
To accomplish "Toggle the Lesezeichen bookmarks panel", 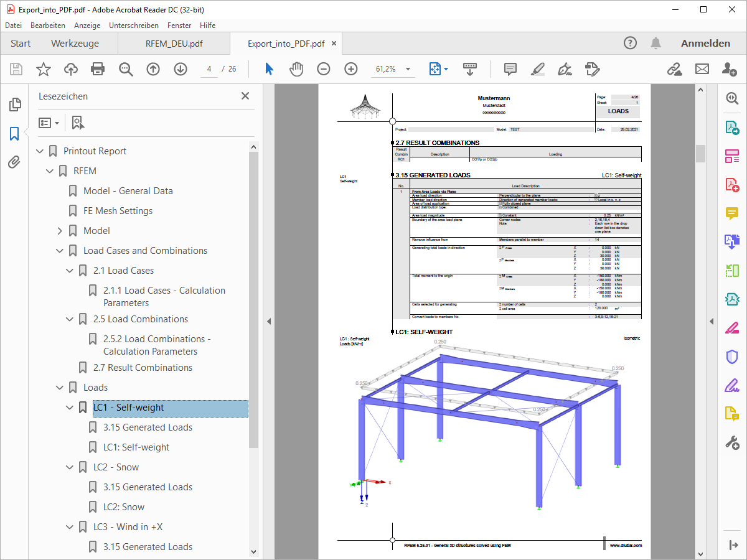I will pyautogui.click(x=14, y=133).
